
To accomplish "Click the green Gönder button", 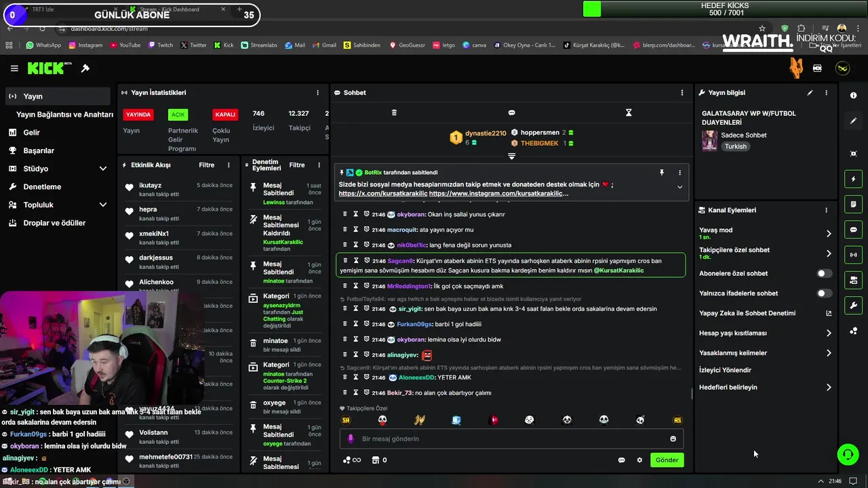I will pyautogui.click(x=667, y=460).
